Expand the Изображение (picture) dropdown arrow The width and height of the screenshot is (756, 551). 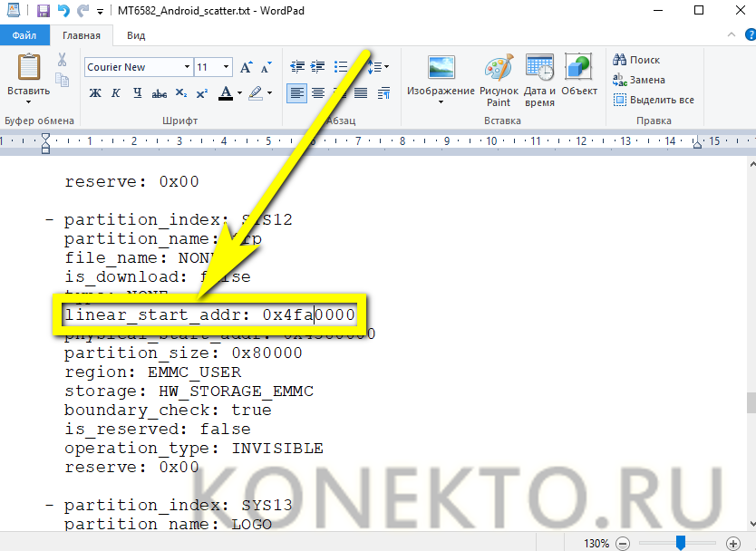point(441,102)
